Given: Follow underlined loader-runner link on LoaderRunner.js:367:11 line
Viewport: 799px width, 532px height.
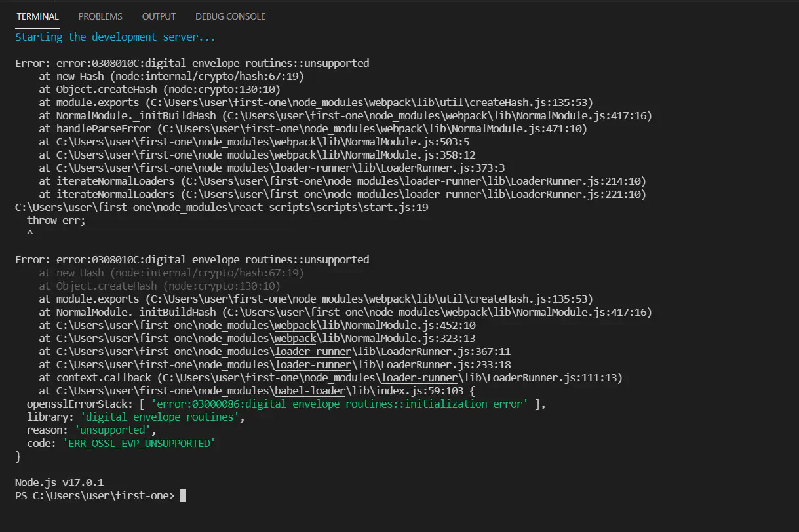Looking at the screenshot, I should [304, 352].
